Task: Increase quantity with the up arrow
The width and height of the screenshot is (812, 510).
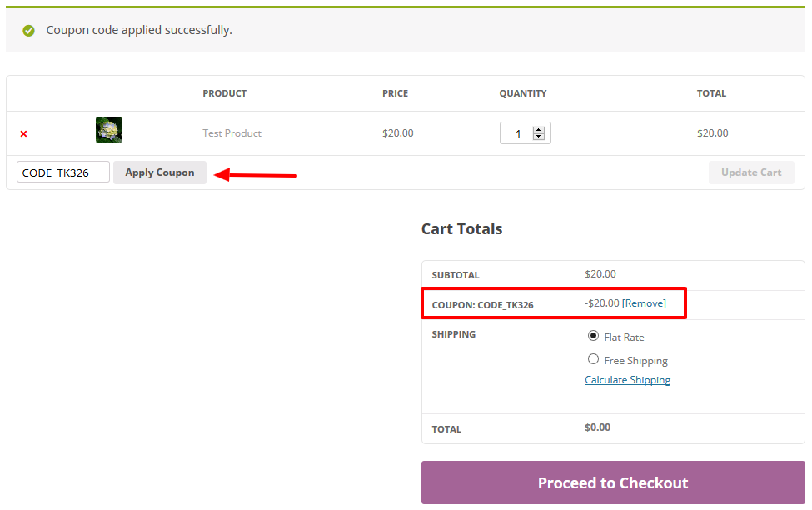Action: [x=538, y=130]
